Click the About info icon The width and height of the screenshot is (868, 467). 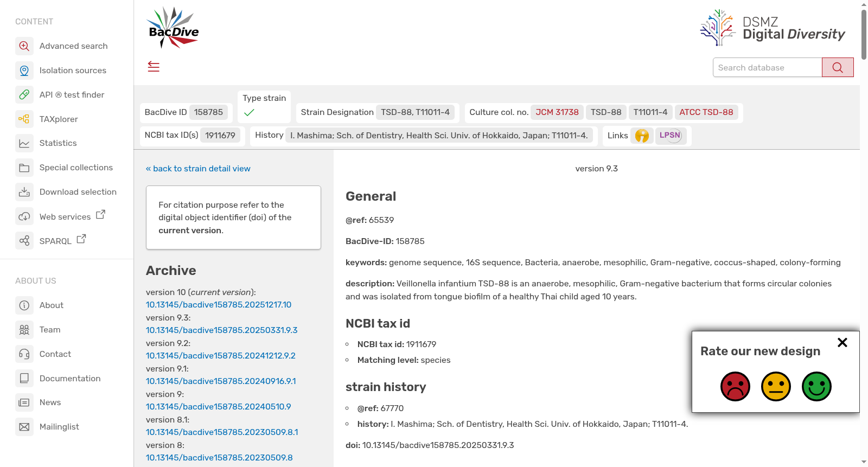pyautogui.click(x=24, y=305)
